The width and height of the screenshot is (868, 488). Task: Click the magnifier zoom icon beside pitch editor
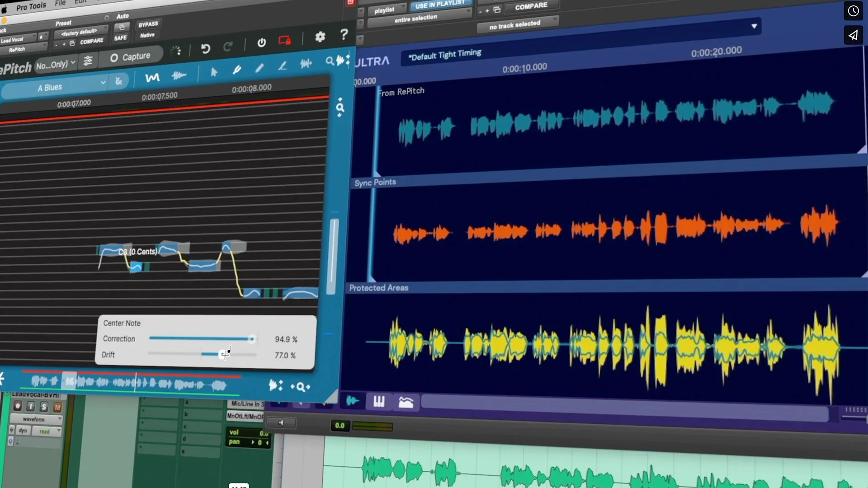pyautogui.click(x=340, y=108)
